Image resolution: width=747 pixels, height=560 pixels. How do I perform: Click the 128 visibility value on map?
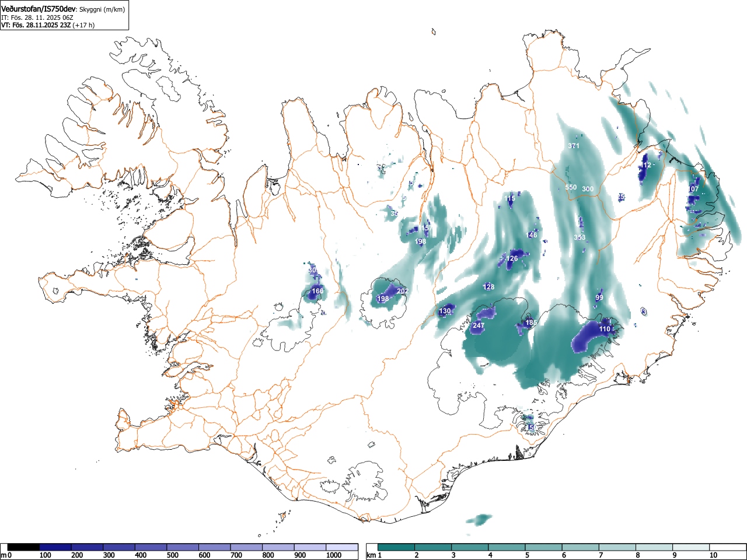(489, 286)
